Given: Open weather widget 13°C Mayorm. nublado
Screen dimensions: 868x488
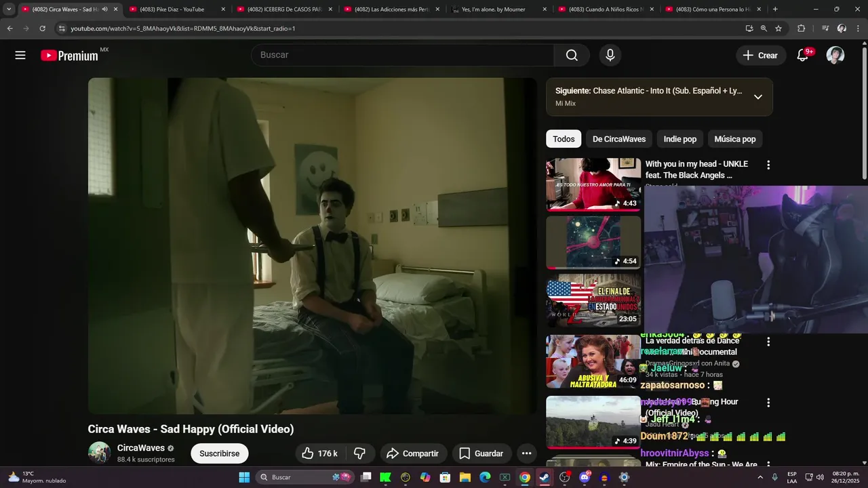Looking at the screenshot, I should pyautogui.click(x=37, y=477).
